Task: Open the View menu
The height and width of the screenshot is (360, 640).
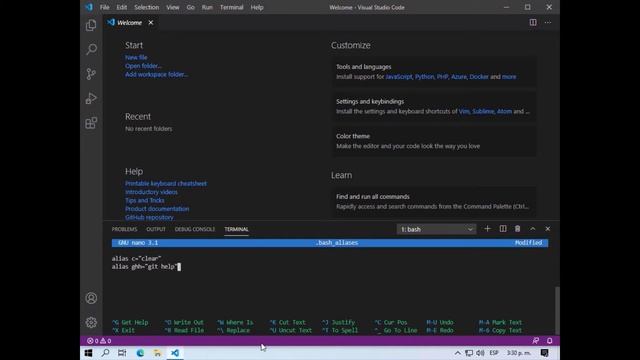Action: point(173,7)
